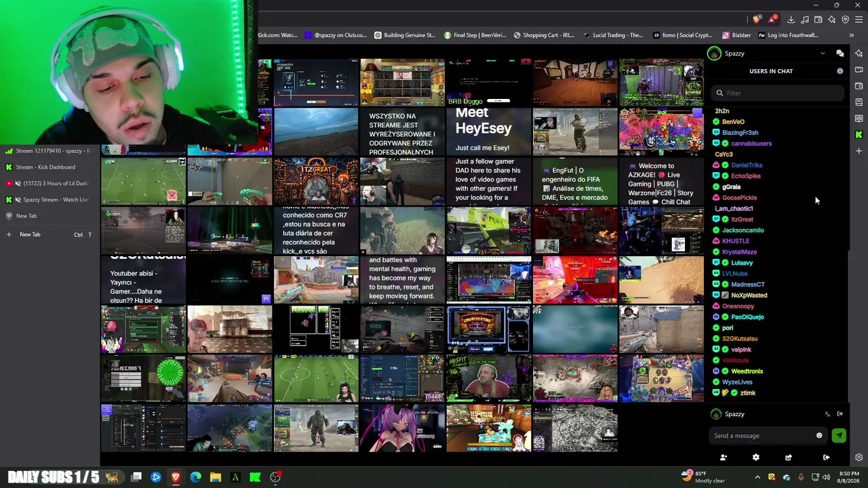Expand the Spazzy channel dropdown chevron
Viewport: 868px width, 488px height.
pyautogui.click(x=823, y=54)
